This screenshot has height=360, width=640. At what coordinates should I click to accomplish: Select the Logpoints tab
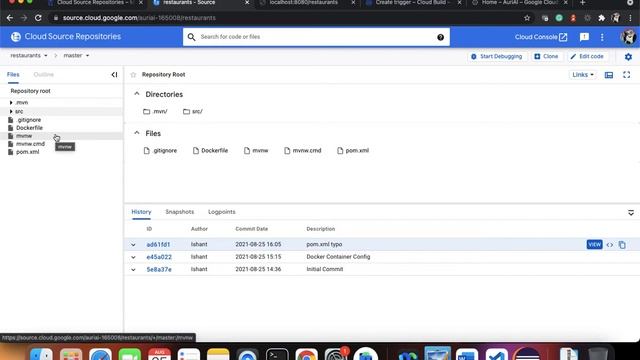222,212
